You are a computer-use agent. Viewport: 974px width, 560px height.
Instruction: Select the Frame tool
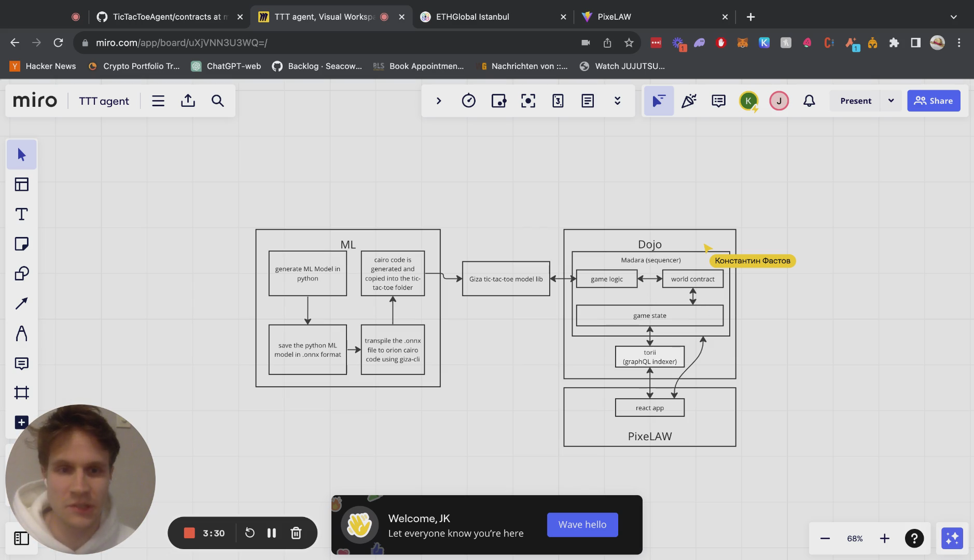coord(21,393)
